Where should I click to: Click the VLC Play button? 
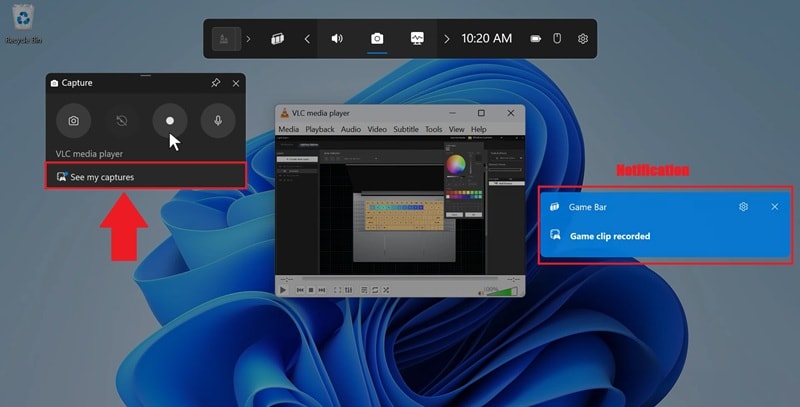pos(283,290)
